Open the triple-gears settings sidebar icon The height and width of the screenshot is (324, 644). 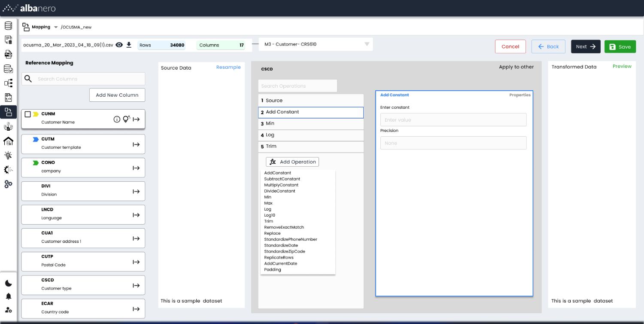click(x=8, y=184)
